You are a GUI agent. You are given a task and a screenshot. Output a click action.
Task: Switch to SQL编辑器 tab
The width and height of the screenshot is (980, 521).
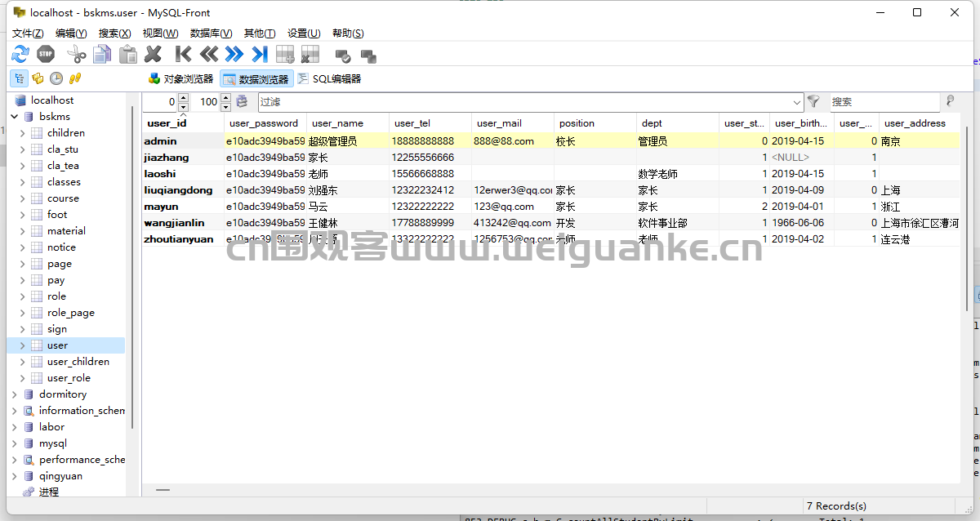click(x=328, y=78)
